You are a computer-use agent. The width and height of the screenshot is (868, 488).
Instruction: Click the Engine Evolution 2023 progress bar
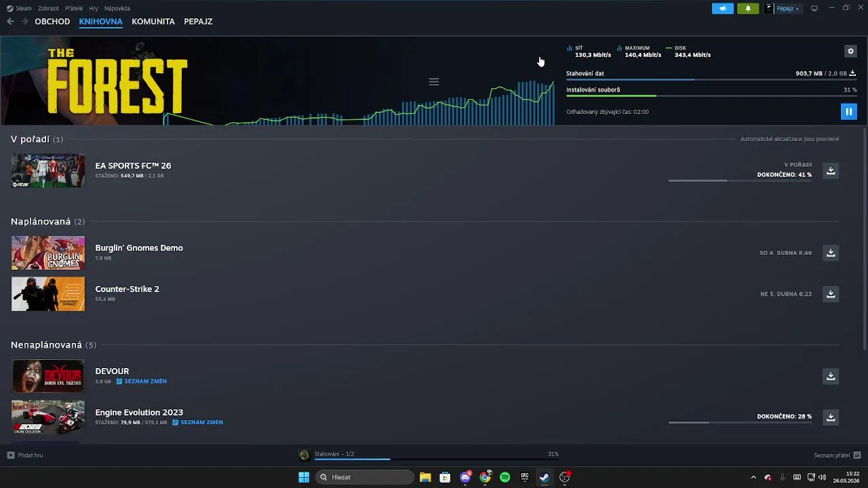pos(740,422)
